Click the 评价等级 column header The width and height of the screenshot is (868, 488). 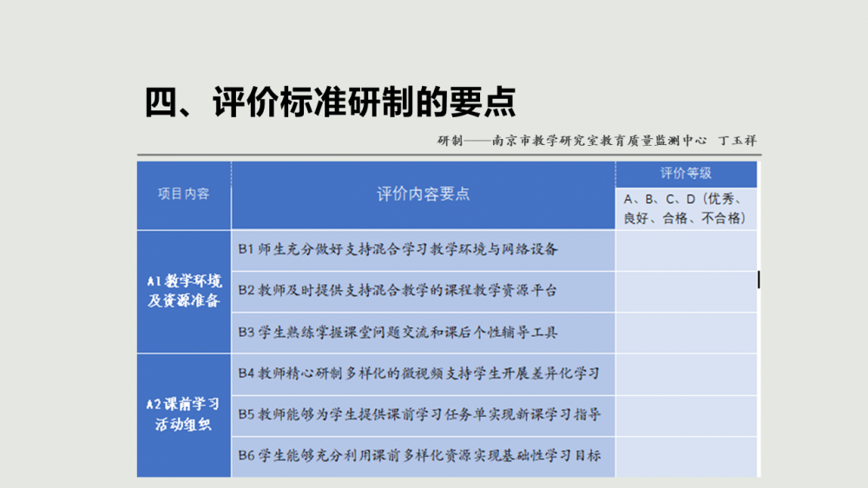[x=686, y=174]
